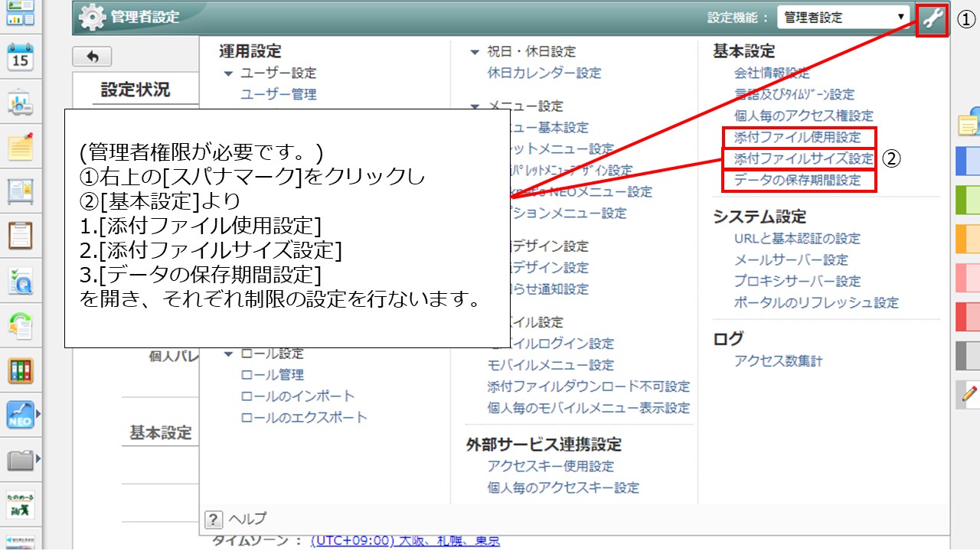Open 添付ファイル使用設定
Image resolution: width=980 pixels, height=551 pixels.
pos(798,137)
